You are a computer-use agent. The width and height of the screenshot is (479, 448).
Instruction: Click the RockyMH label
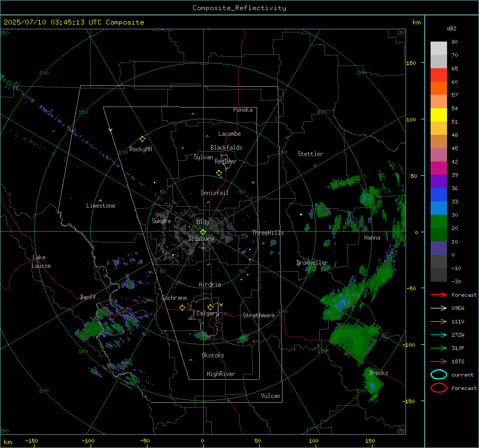[x=141, y=149]
